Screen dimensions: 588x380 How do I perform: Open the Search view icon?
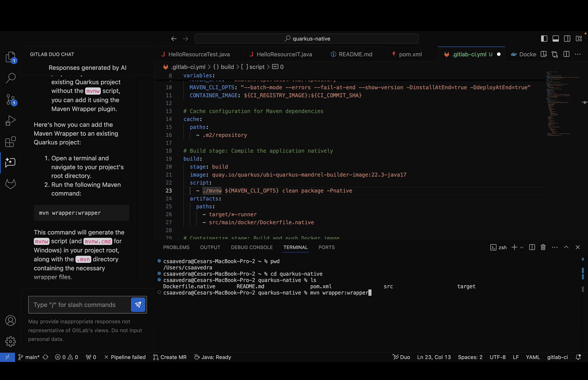pos(10,78)
